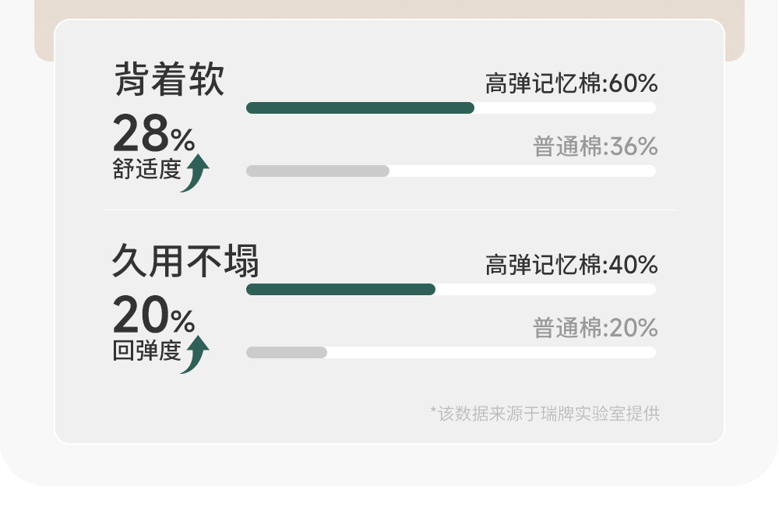This screenshot has height=532, width=779.
Task: Click the 久用不塌 heading
Action: pyautogui.click(x=185, y=262)
